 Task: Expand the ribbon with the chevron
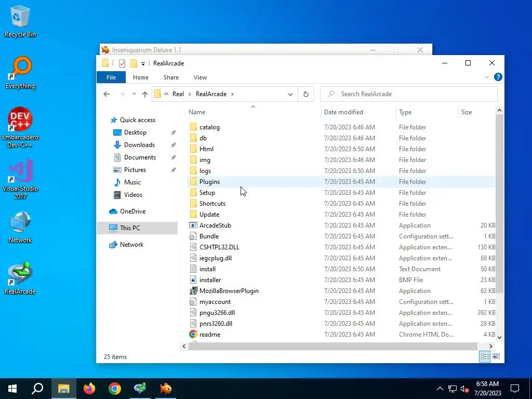click(x=486, y=77)
